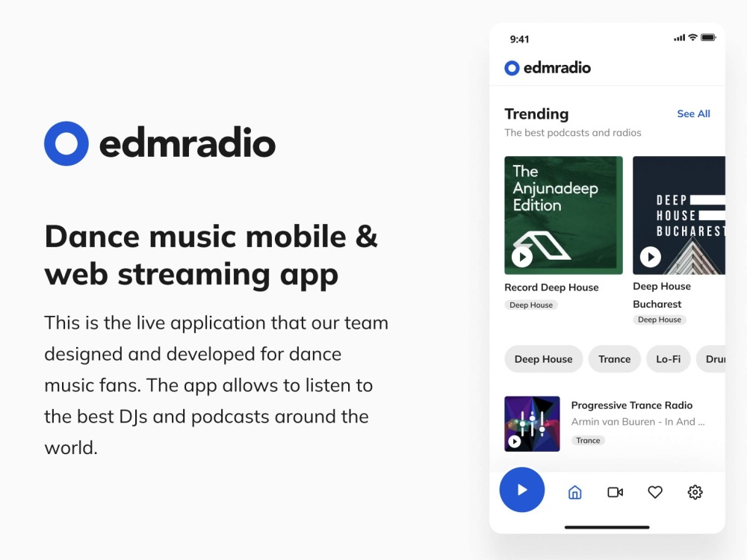Open Progressive Trance Radio title
The width and height of the screenshot is (747, 560).
pos(632,405)
